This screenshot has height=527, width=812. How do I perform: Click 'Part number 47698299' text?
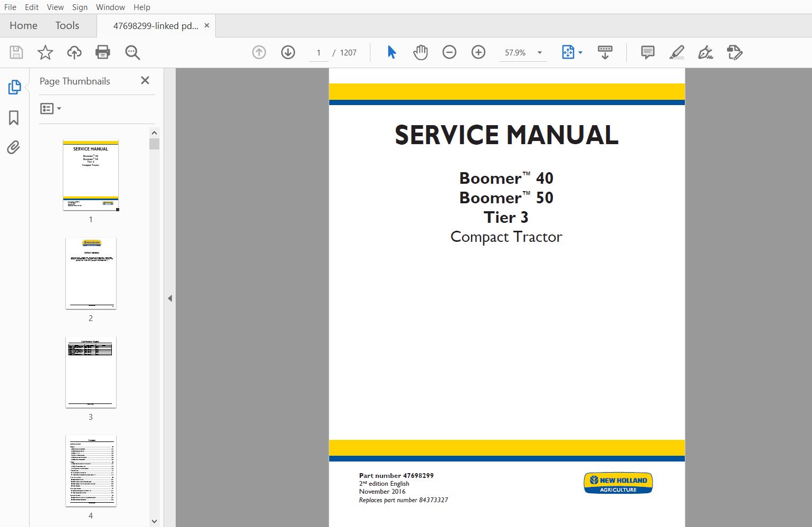tap(396, 475)
